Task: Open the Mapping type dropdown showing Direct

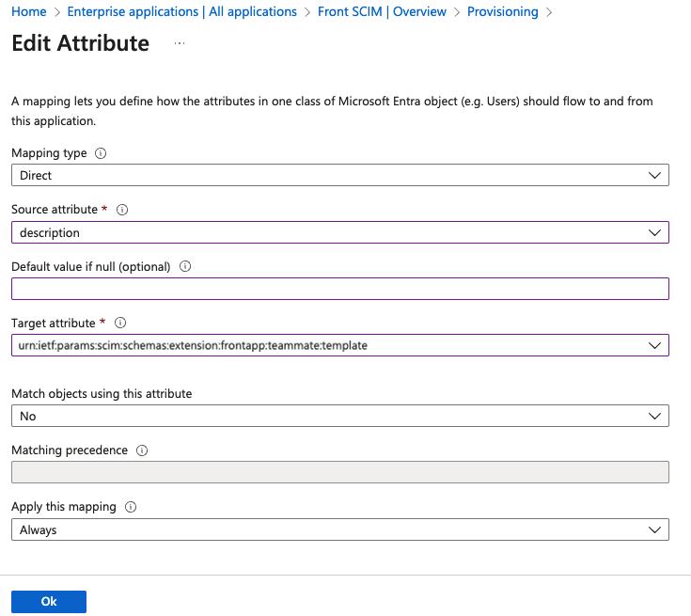Action: (x=340, y=175)
